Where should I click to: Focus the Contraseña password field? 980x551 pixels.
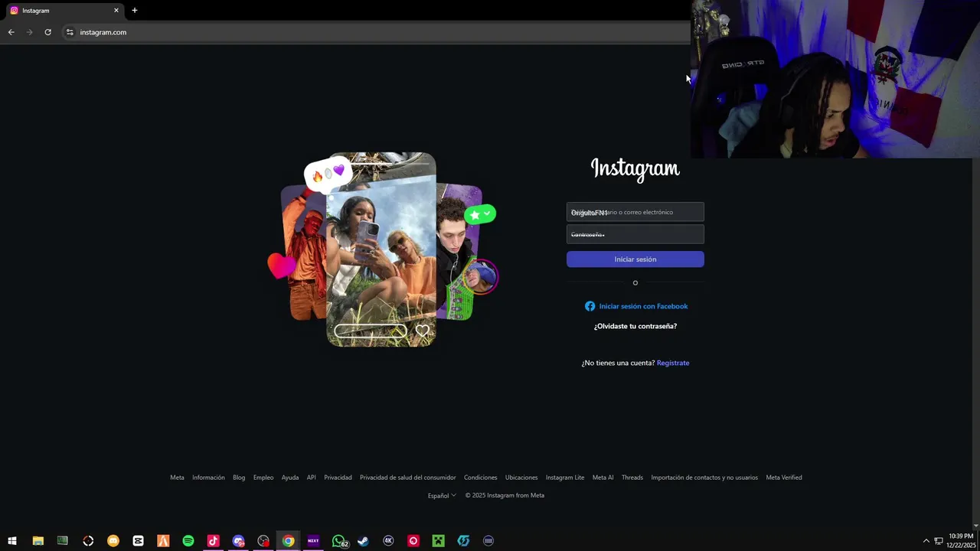coord(635,235)
